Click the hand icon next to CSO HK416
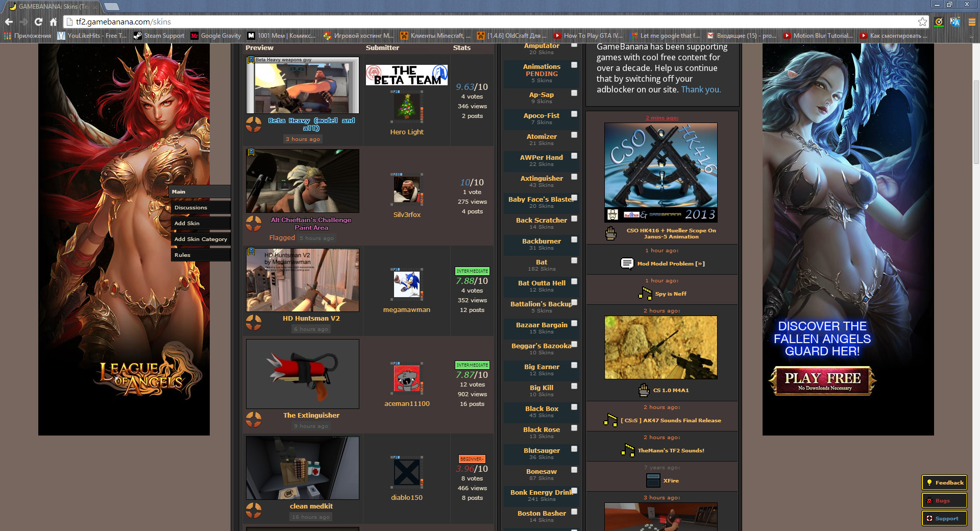Image resolution: width=980 pixels, height=531 pixels. tap(611, 233)
